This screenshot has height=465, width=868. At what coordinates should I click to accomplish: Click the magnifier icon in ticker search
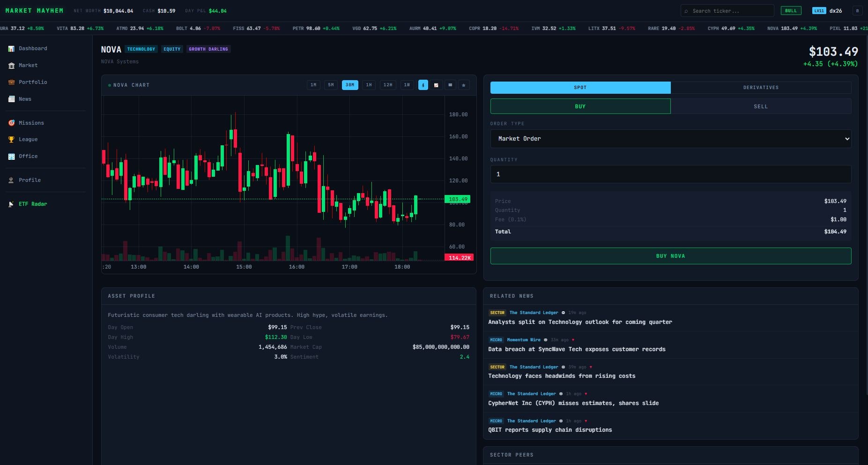coord(686,11)
